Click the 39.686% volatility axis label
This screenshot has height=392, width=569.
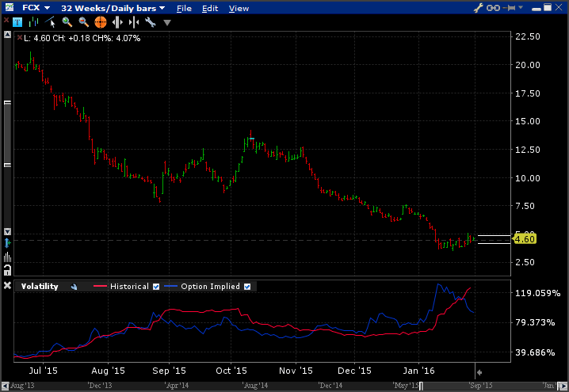click(x=535, y=352)
